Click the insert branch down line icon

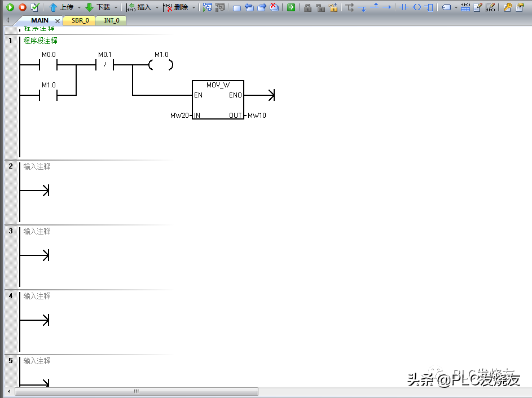coord(362,7)
